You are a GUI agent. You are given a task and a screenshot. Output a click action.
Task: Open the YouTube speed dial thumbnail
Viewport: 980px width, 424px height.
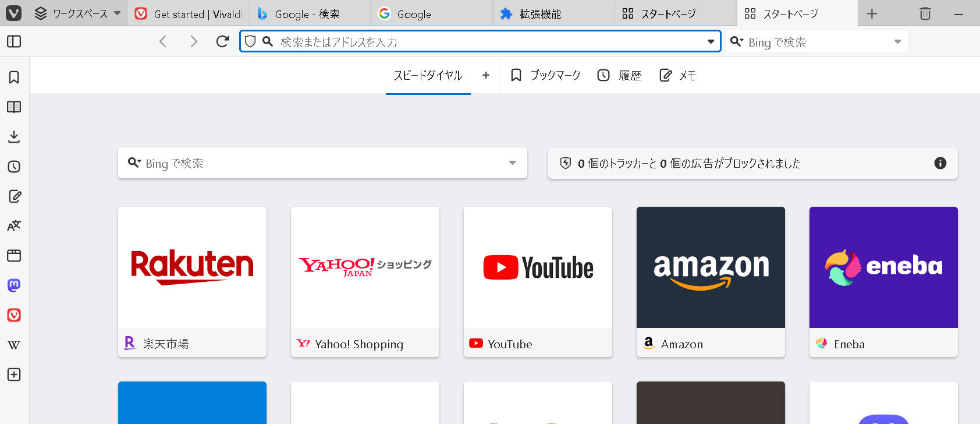coord(538,267)
